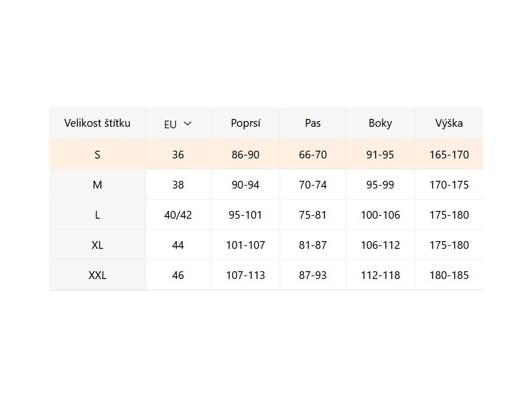This screenshot has height=399, width=532.
Task: Click the 180-185 height cell
Action: pyautogui.click(x=449, y=275)
